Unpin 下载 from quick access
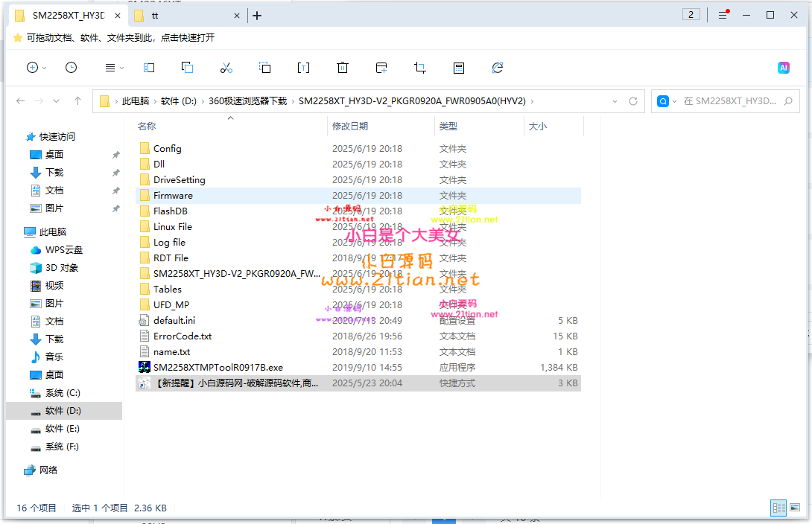The image size is (812, 524). pos(116,172)
